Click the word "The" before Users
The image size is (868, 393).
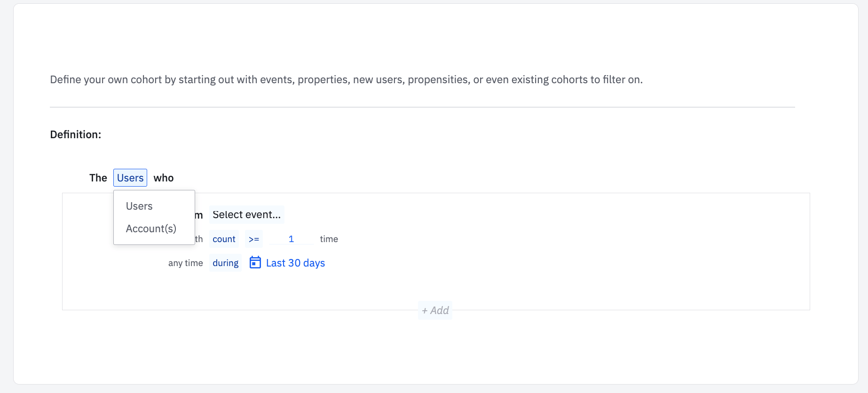[98, 178]
